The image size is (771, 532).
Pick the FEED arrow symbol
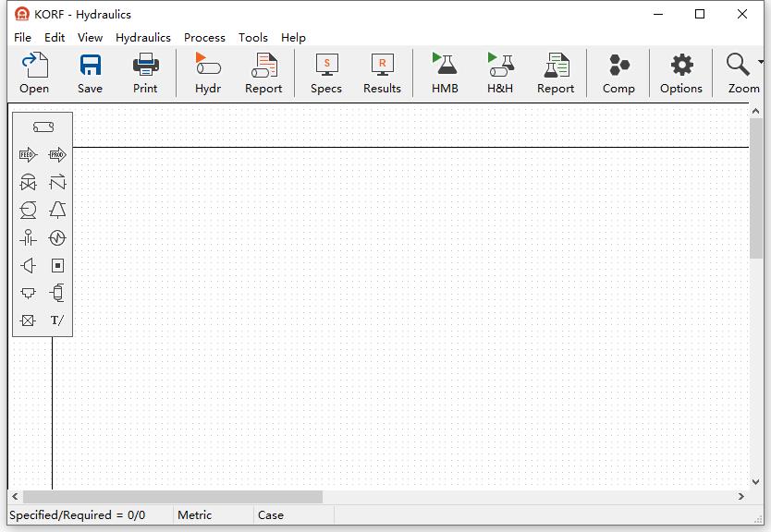28,155
